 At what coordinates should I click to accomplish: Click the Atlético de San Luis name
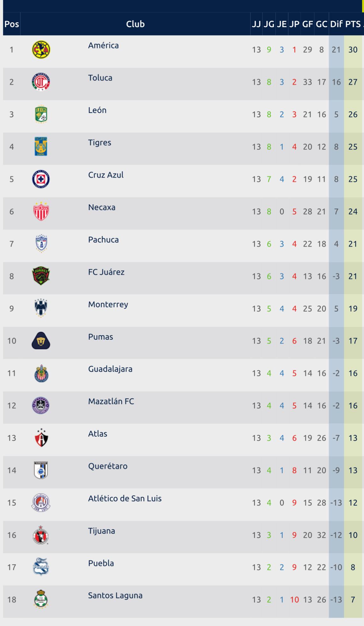[x=125, y=499]
